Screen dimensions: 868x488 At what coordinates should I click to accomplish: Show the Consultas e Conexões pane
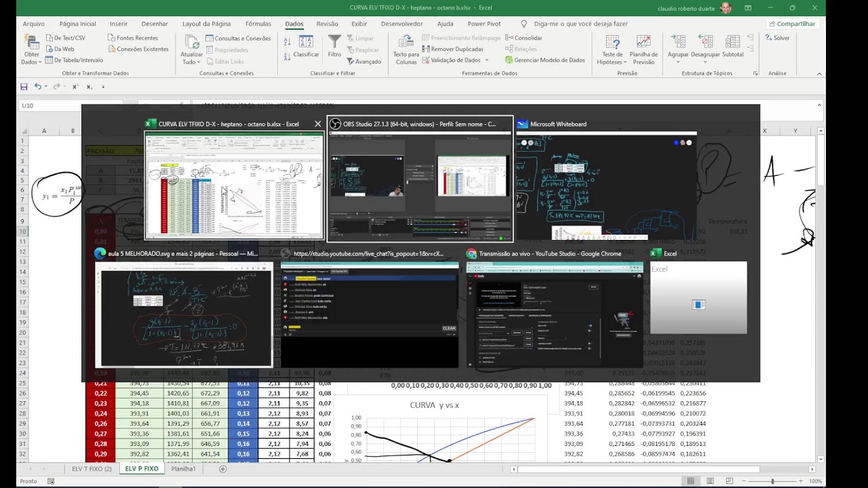[x=238, y=39]
